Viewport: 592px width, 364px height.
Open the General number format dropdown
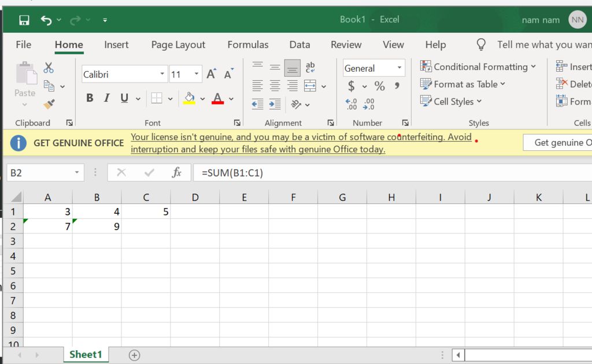point(399,68)
